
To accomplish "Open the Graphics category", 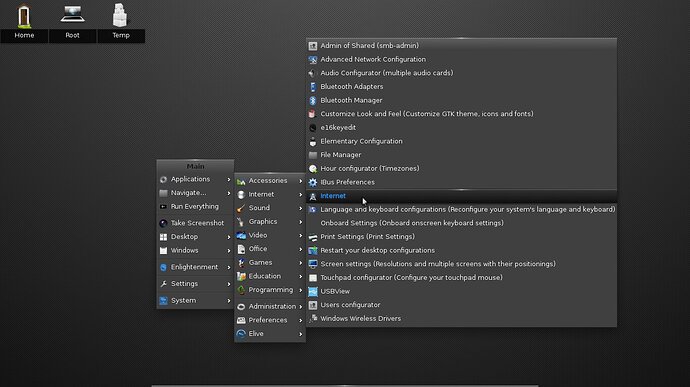I will tap(270, 221).
